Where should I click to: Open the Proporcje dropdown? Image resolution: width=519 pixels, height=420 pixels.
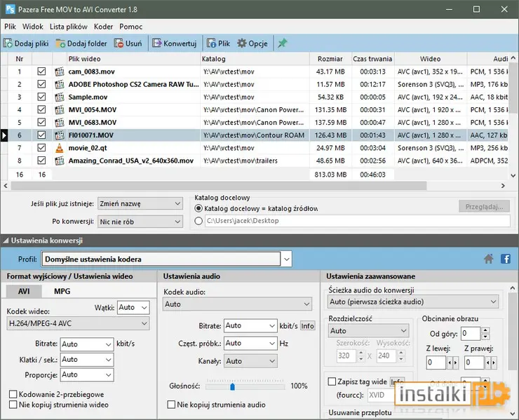pyautogui.click(x=87, y=374)
